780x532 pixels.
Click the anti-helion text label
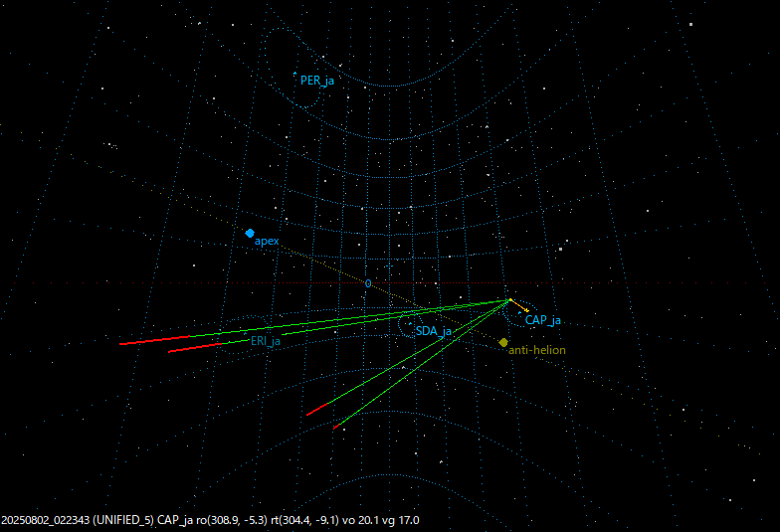click(x=537, y=350)
